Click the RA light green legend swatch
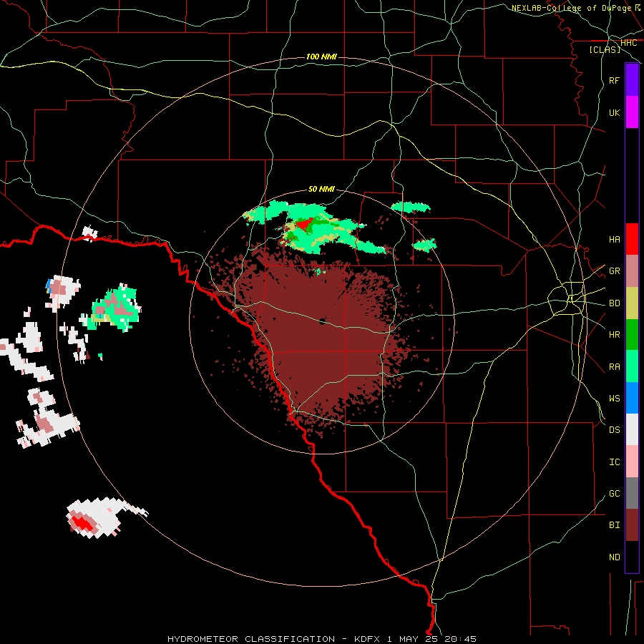The width and height of the screenshot is (644, 644). tap(632, 366)
